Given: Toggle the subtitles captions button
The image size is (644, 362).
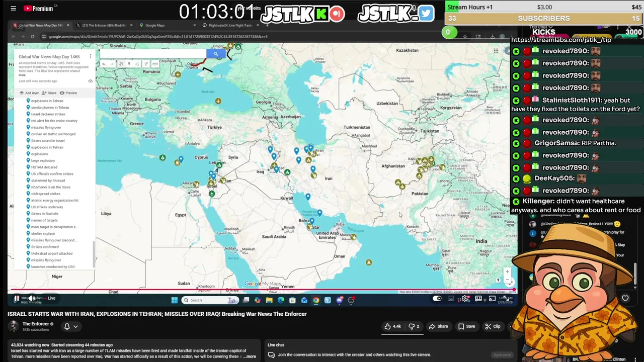Looking at the screenshot, I should tap(451, 299).
